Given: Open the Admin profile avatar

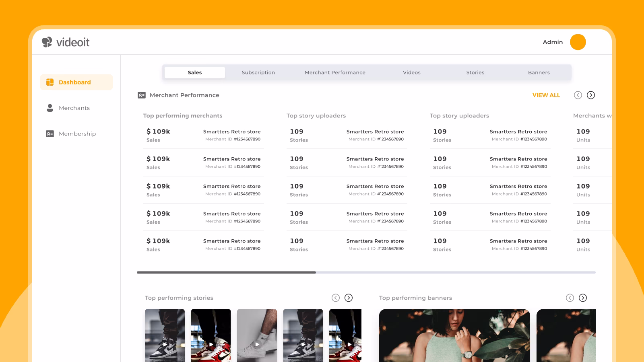Looking at the screenshot, I should [x=578, y=42].
